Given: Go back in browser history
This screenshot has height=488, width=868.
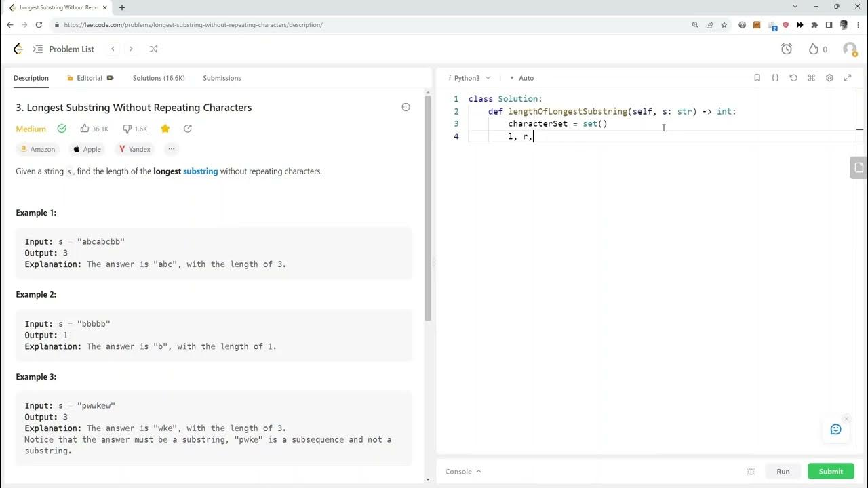Looking at the screenshot, I should pyautogui.click(x=9, y=25).
